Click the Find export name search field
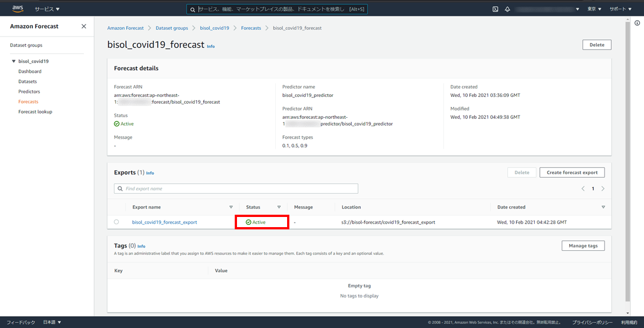 click(x=236, y=189)
